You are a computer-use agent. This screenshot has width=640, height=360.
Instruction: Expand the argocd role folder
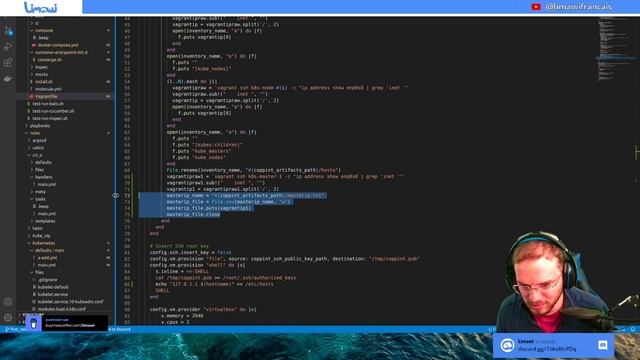coord(39,140)
